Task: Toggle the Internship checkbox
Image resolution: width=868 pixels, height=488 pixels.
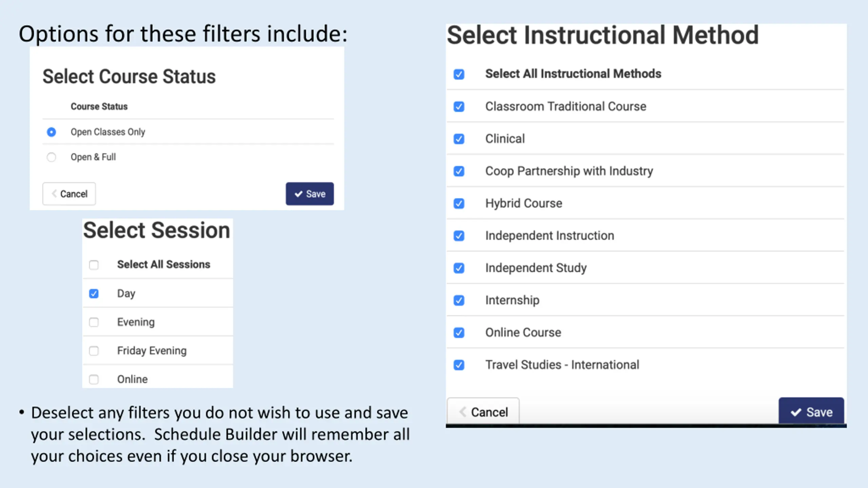Action: [x=459, y=300]
